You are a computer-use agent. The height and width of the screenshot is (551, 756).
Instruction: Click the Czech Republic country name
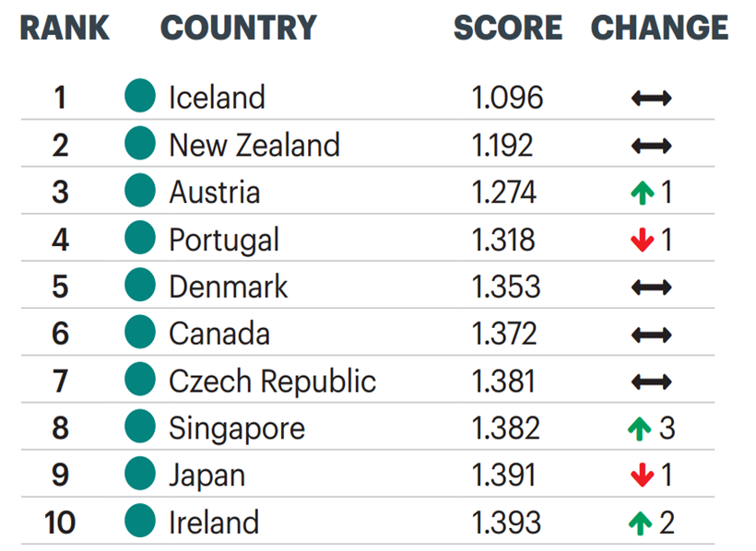pos(272,381)
